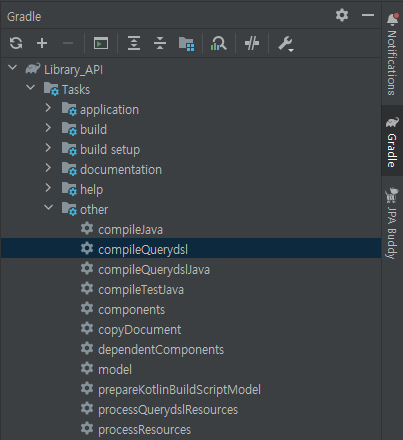Toggle offline mode icon
Image resolution: width=403 pixels, height=440 pixels.
pyautogui.click(x=252, y=43)
